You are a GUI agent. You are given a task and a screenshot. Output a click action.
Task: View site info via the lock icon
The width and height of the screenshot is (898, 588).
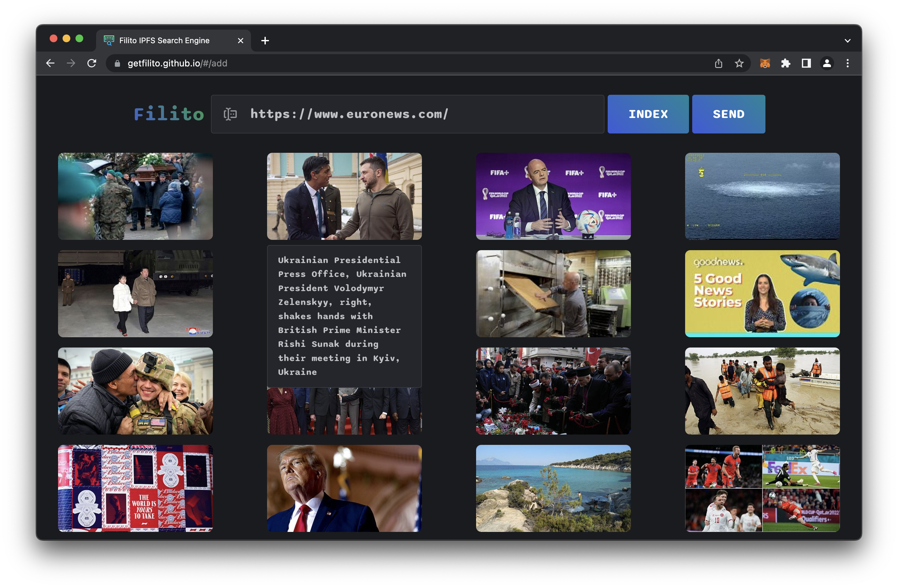117,64
